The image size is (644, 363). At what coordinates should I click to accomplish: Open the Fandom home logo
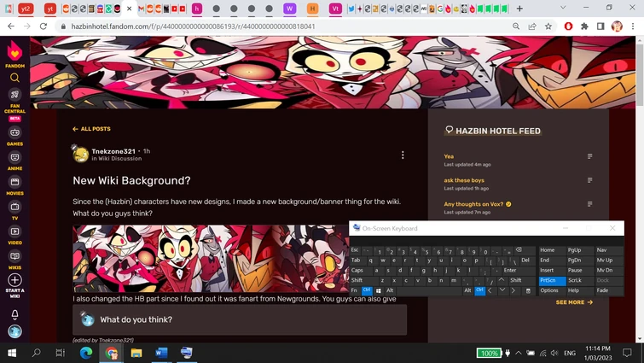(x=15, y=55)
